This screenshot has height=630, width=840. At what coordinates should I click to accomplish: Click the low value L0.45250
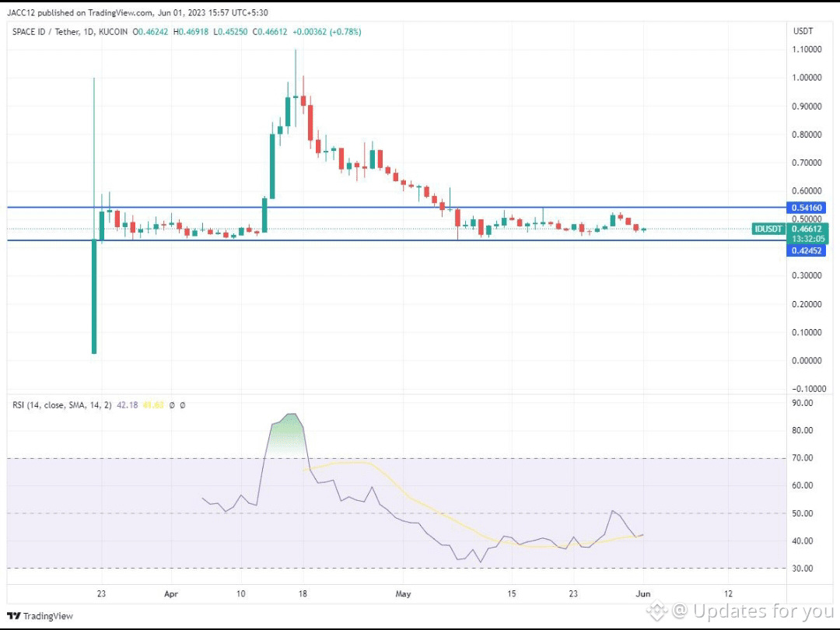click(230, 32)
